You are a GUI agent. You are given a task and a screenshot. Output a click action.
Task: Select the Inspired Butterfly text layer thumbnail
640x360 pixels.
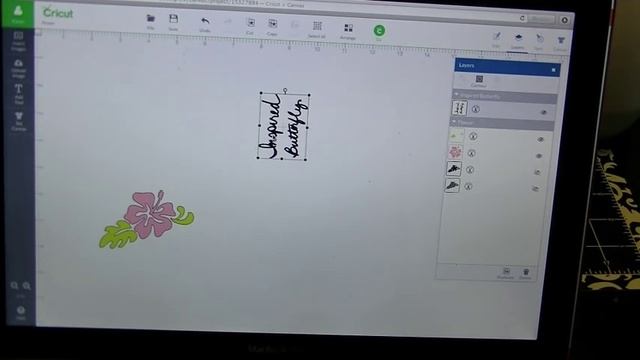tap(460, 108)
